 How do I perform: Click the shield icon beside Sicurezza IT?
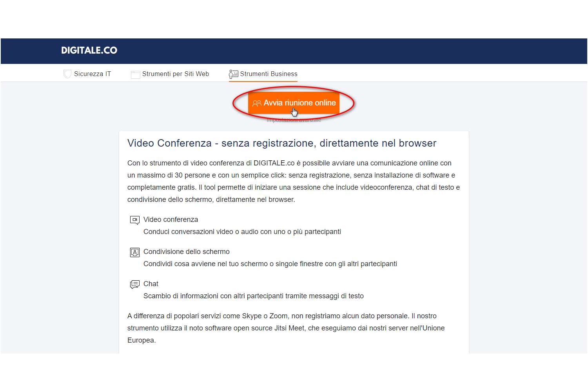67,74
